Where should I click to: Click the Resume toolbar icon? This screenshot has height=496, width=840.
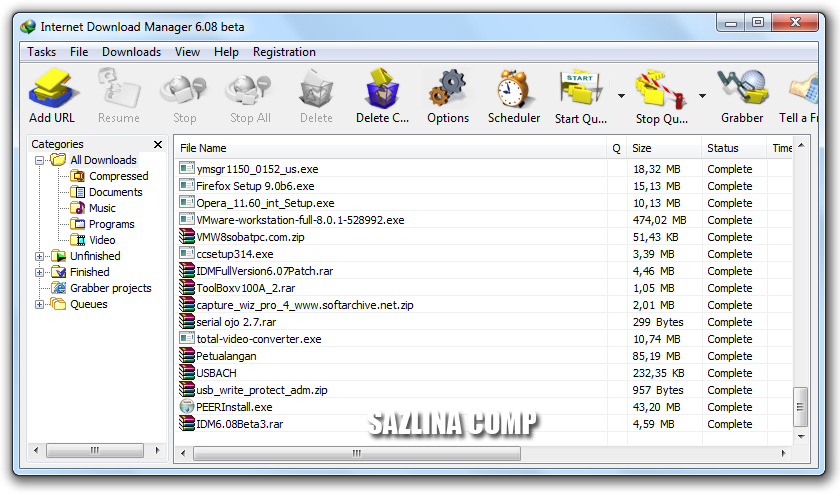coord(119,88)
